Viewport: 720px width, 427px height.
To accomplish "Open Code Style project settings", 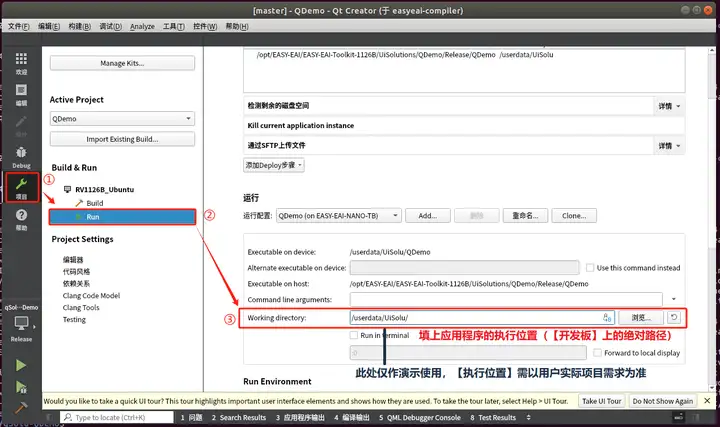I will click(76, 271).
